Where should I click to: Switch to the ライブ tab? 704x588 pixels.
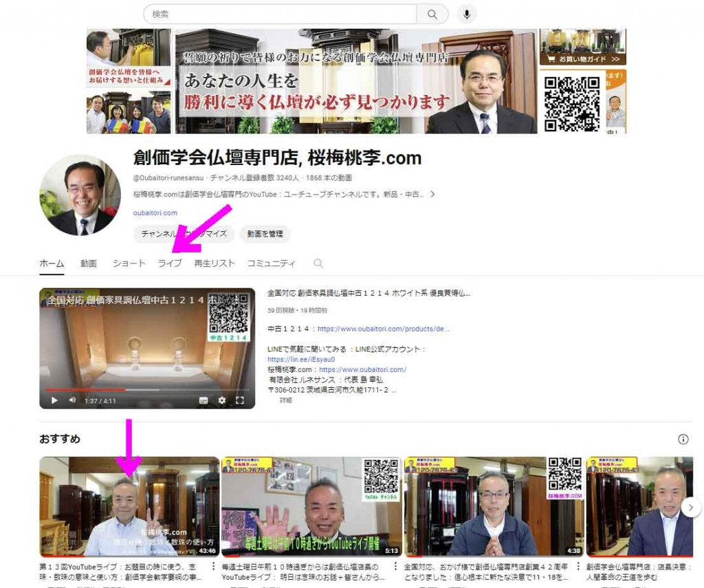(170, 263)
